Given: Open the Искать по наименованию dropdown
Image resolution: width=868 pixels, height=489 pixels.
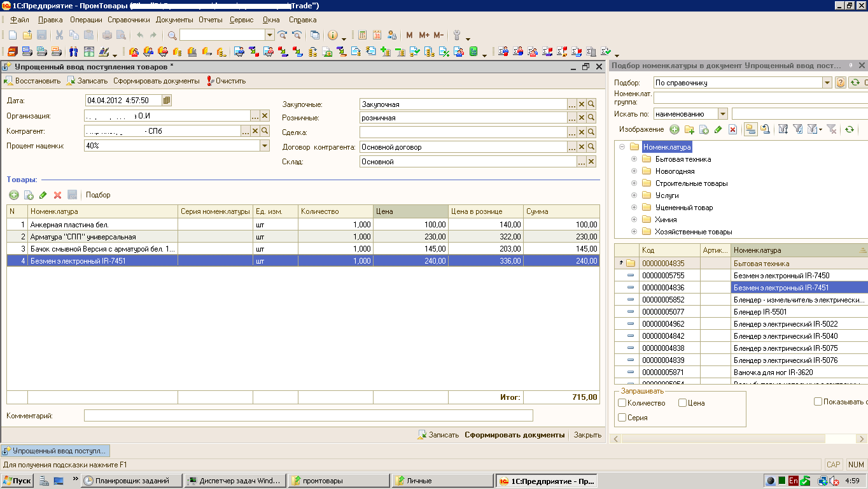Looking at the screenshot, I should coord(722,114).
